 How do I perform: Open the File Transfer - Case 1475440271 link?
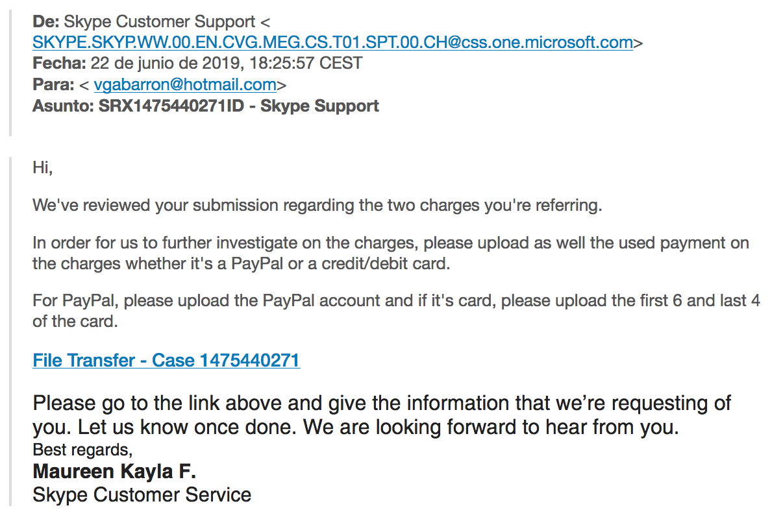166,360
